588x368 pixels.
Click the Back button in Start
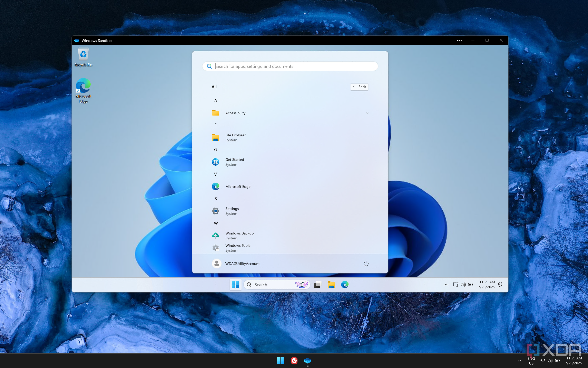tap(359, 87)
